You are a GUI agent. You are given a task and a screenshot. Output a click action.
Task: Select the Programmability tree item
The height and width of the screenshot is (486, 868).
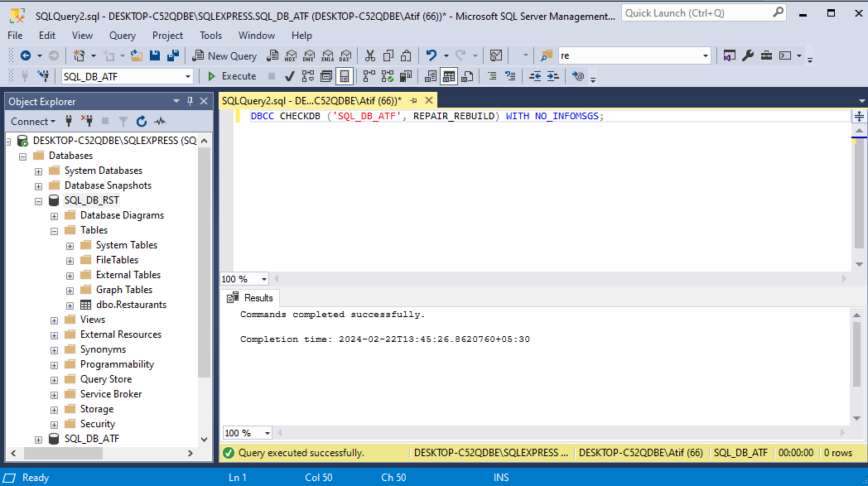117,364
